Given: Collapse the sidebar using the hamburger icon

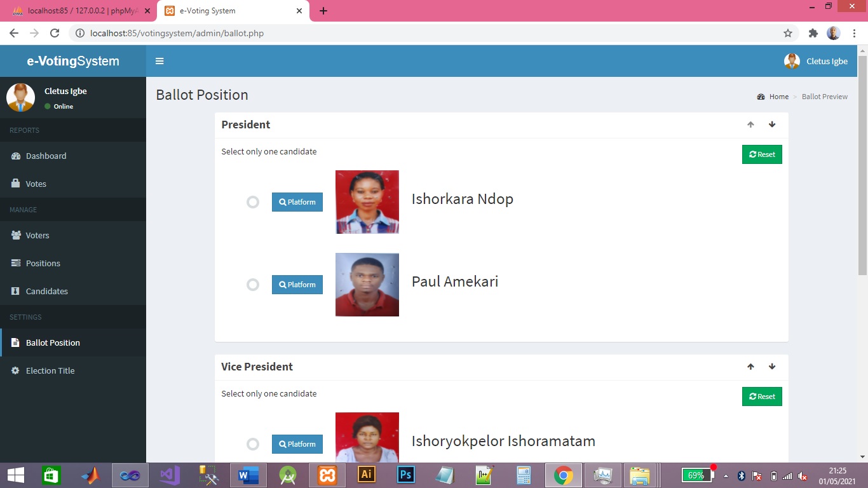Looking at the screenshot, I should coord(159,61).
